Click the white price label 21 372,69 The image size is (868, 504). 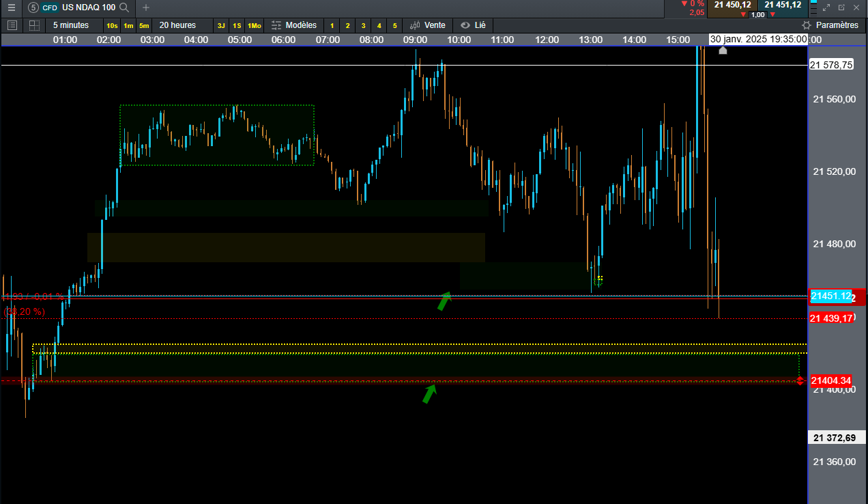(837, 437)
